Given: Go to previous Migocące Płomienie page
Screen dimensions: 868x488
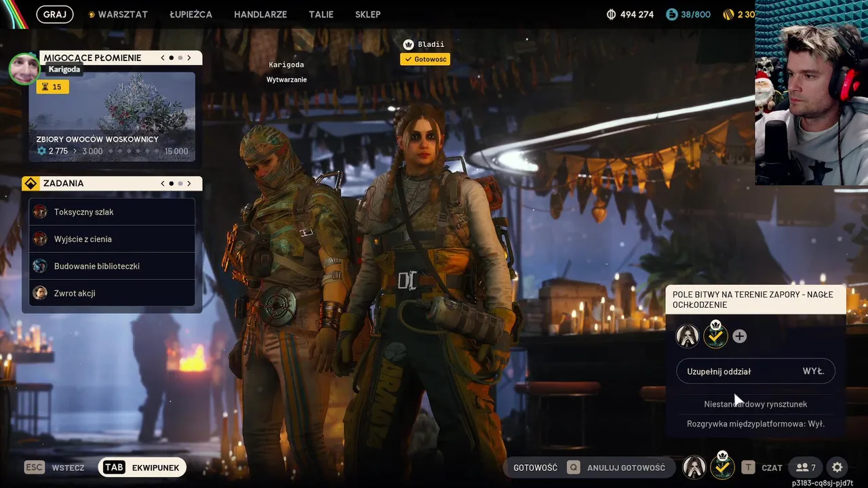Looking at the screenshot, I should point(163,58).
